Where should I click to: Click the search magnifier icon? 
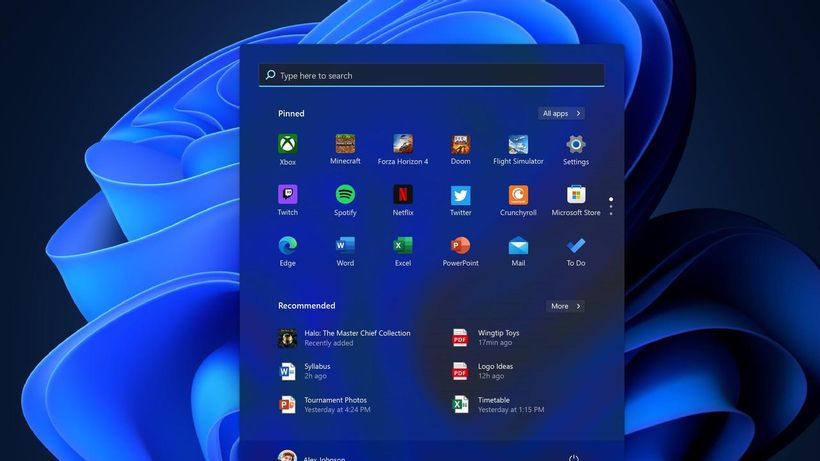pos(270,75)
